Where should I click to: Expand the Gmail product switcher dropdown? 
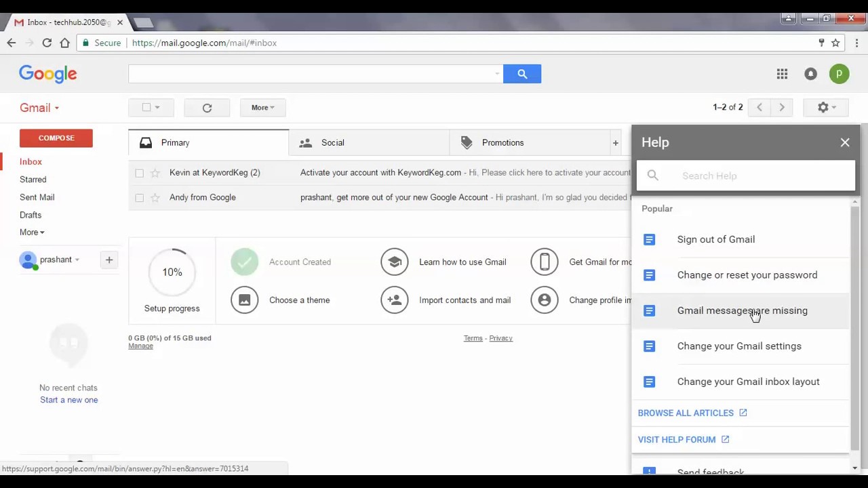(x=39, y=108)
